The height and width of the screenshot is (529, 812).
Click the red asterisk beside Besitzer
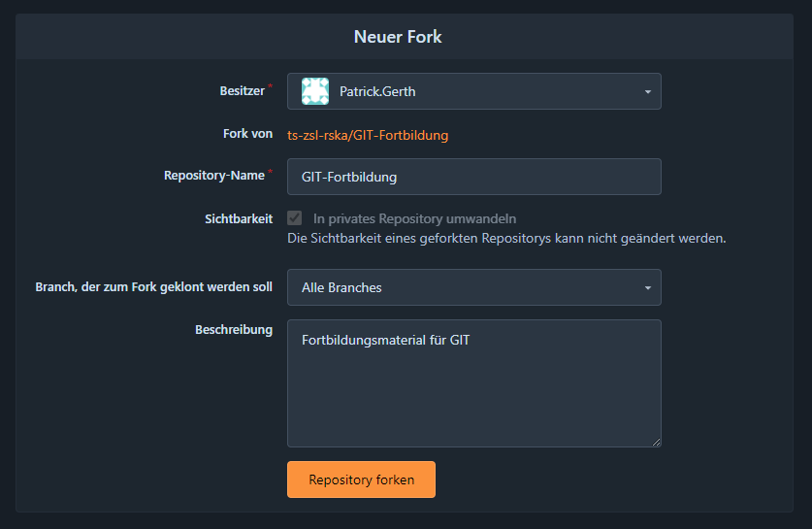(x=270, y=87)
